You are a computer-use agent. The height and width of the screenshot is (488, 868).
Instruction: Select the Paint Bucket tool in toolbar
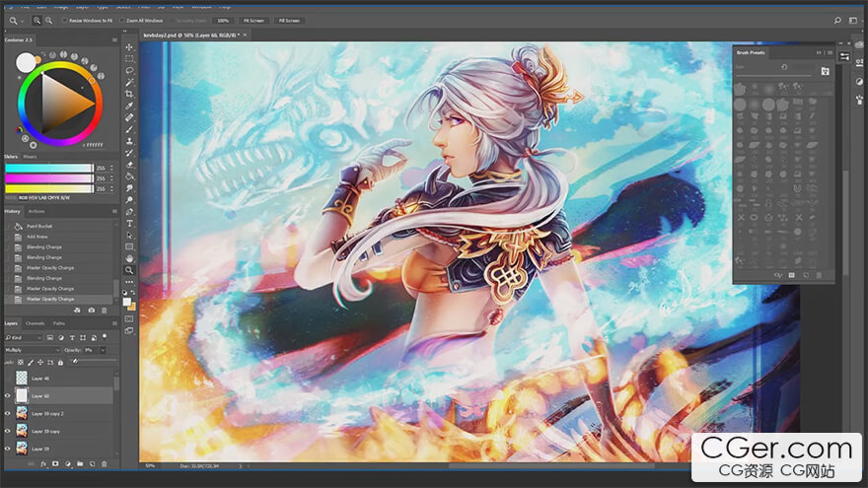pyautogui.click(x=129, y=175)
